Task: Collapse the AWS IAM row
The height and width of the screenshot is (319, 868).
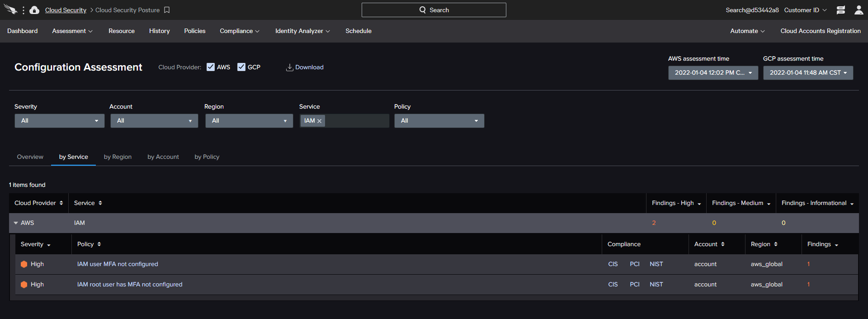Action: 16,223
